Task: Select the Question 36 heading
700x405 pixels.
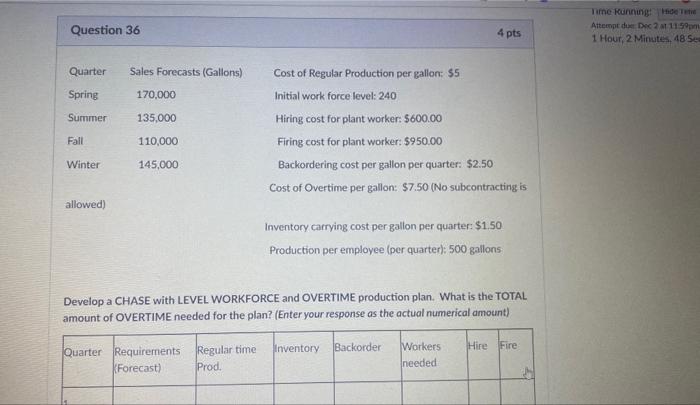Action: pyautogui.click(x=105, y=30)
